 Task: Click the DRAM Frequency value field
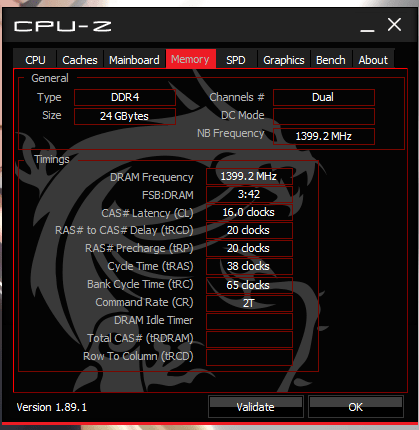tap(249, 176)
